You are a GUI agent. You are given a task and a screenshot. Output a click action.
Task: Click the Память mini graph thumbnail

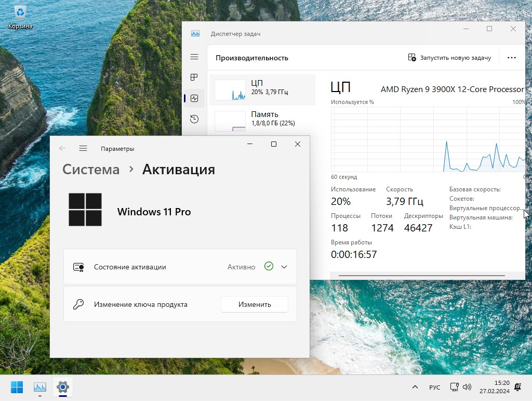pos(230,121)
